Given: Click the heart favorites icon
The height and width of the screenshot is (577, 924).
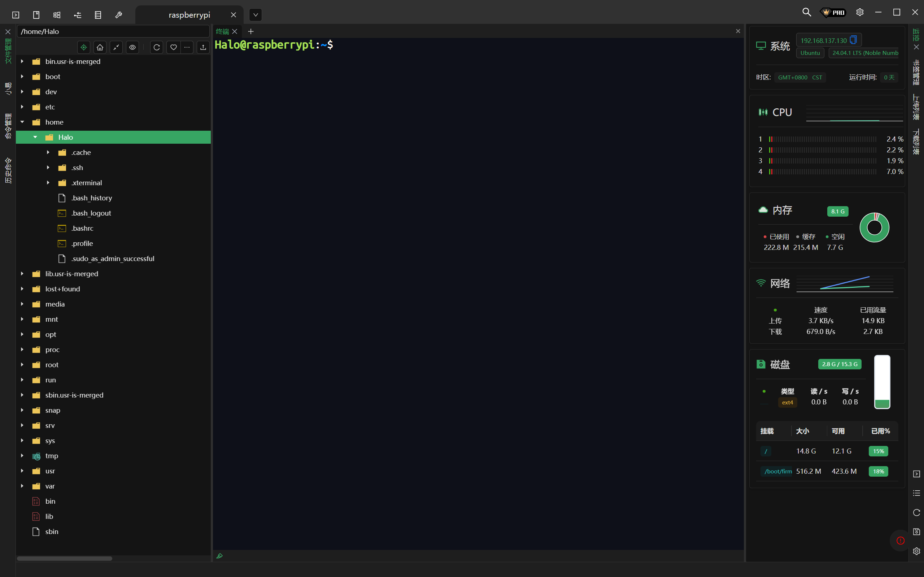Looking at the screenshot, I should point(174,47).
